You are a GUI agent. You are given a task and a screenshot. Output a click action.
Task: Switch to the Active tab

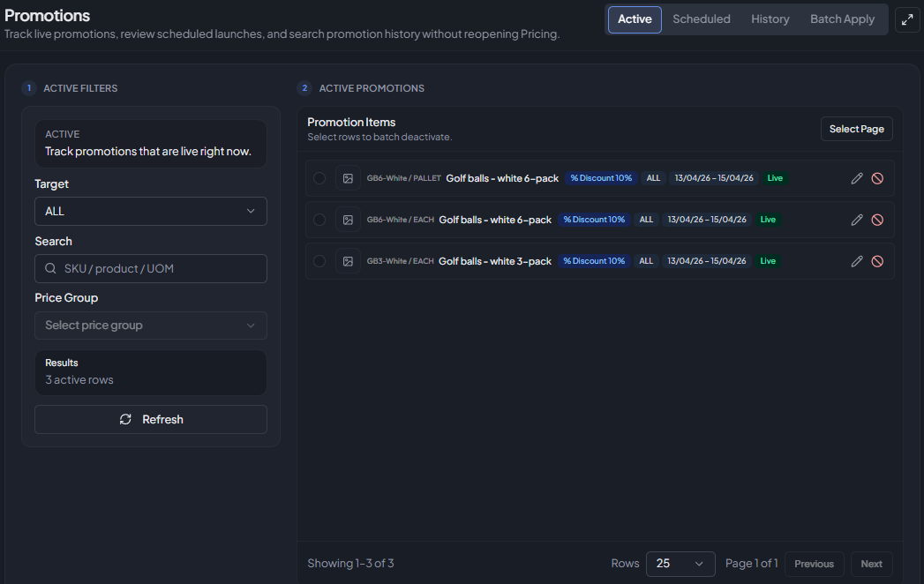coord(635,19)
